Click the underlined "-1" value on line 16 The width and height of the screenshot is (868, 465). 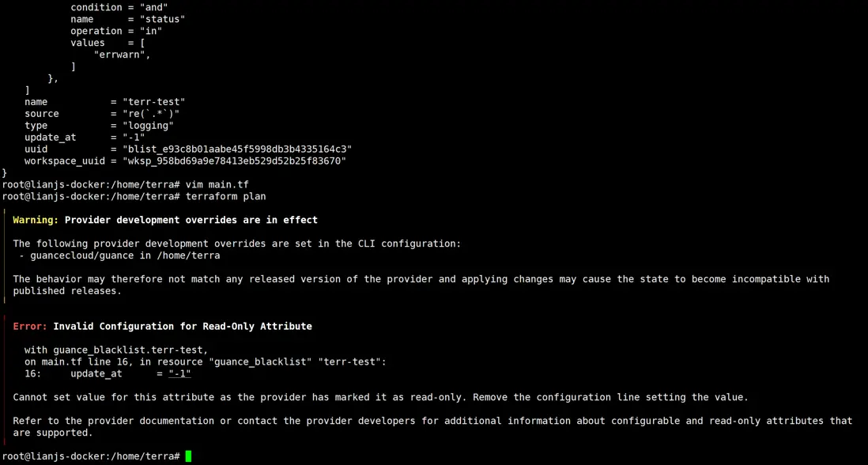pyautogui.click(x=179, y=373)
